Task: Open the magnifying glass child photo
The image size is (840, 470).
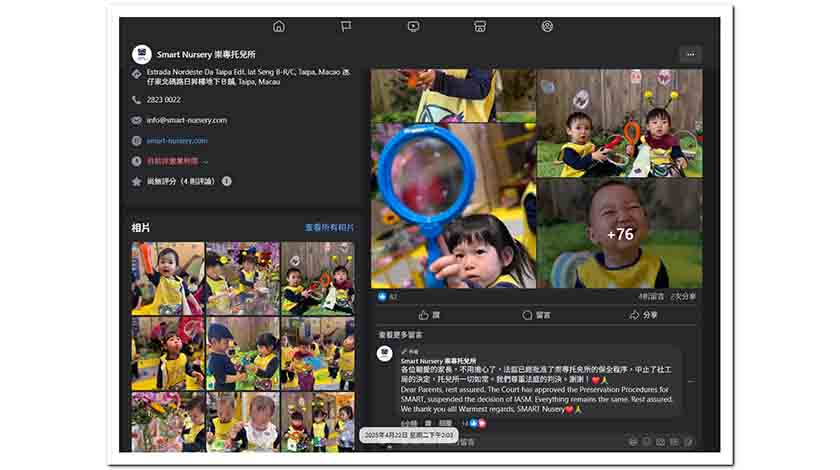Action: (453, 205)
